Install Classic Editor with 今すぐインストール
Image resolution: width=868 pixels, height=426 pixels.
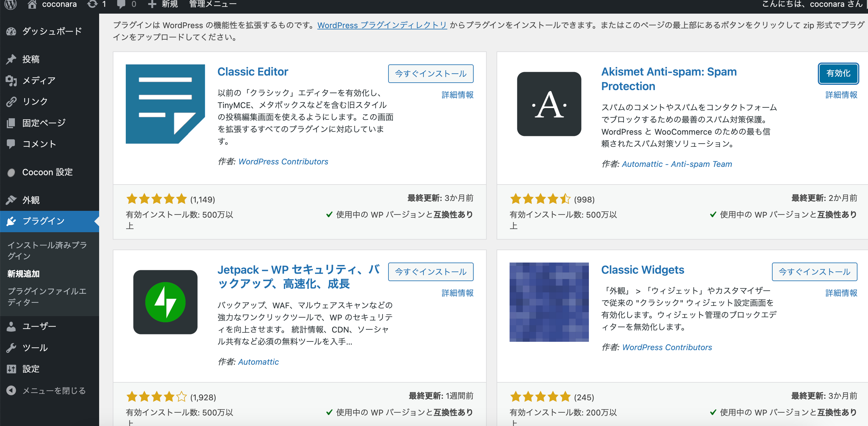430,74
